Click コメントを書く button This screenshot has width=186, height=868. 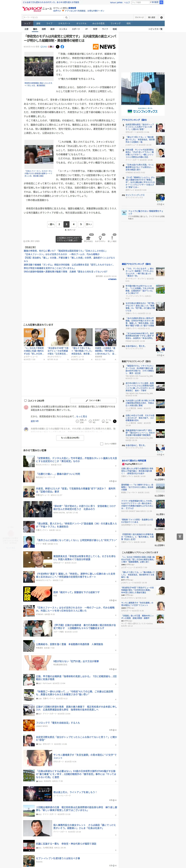tap(93, 401)
